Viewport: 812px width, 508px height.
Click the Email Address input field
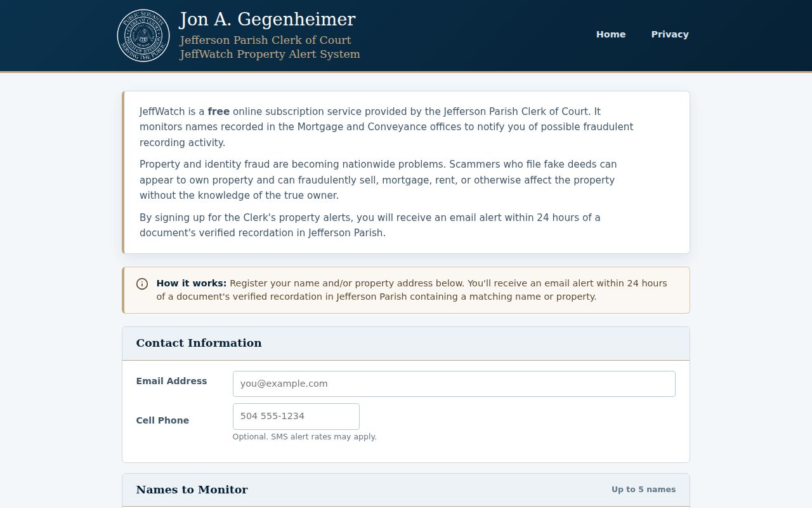point(454,384)
